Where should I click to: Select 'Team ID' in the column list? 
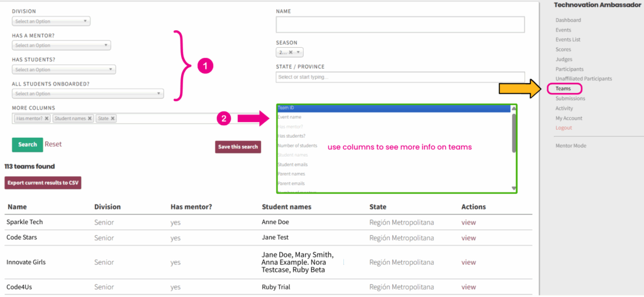(x=393, y=108)
